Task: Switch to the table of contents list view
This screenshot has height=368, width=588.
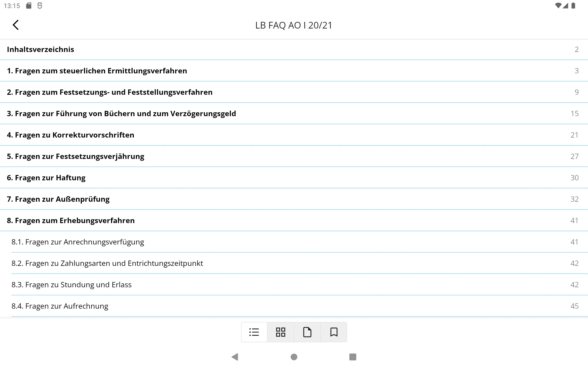Action: point(254,332)
